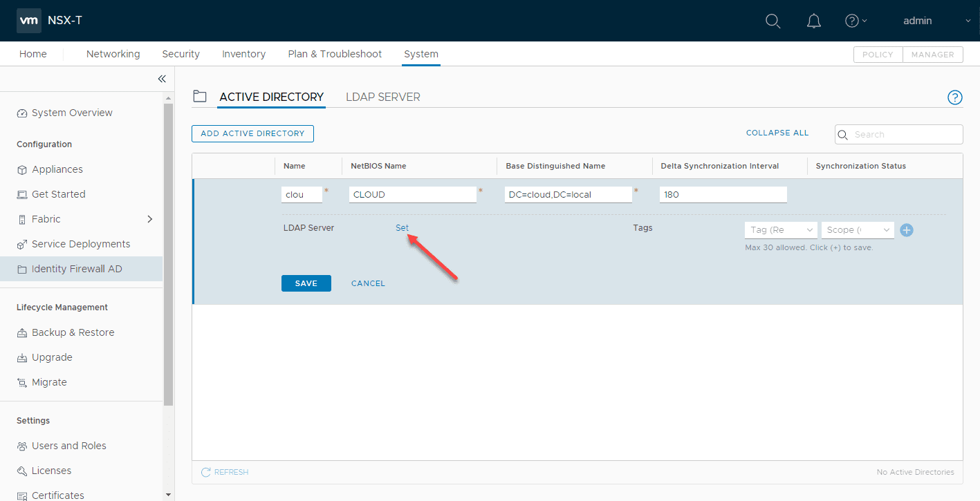The height and width of the screenshot is (501, 980).
Task: Open System Overview in the sidebar
Action: (x=71, y=113)
